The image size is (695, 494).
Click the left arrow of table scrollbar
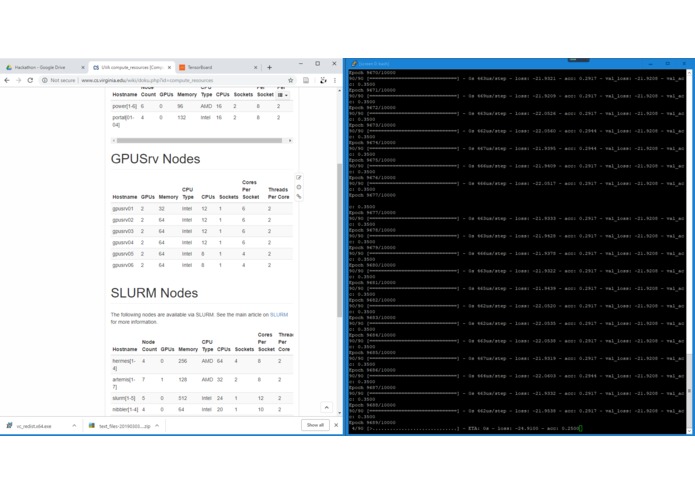pyautogui.click(x=114, y=140)
